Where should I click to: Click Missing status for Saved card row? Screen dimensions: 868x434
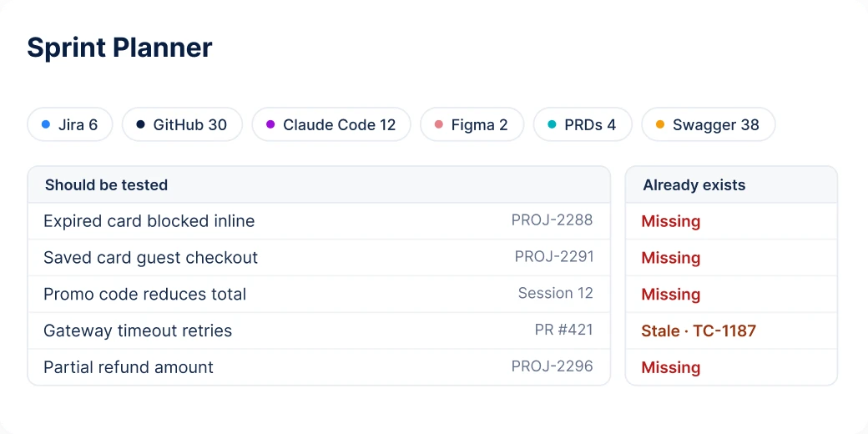click(x=671, y=258)
